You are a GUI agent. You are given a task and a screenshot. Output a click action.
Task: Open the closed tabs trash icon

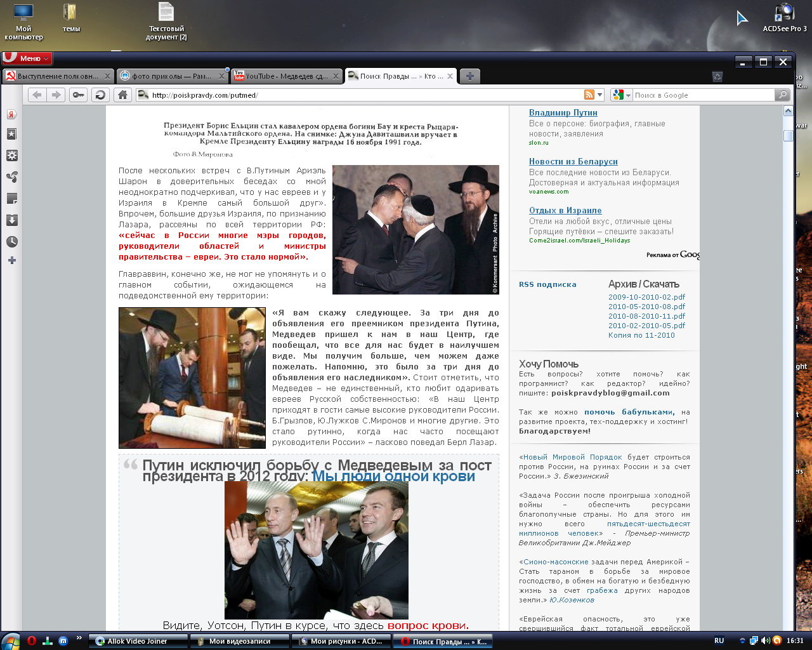click(x=717, y=77)
